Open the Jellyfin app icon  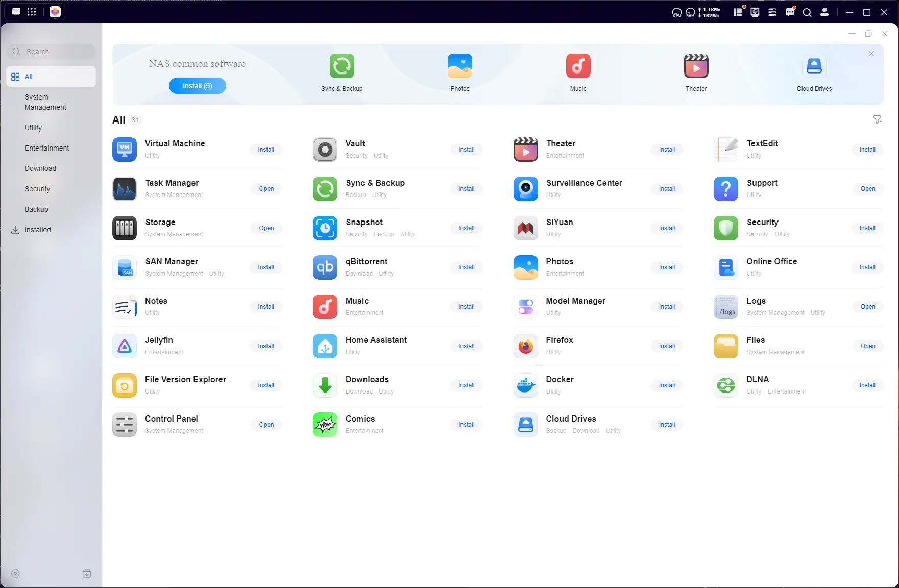coord(125,346)
